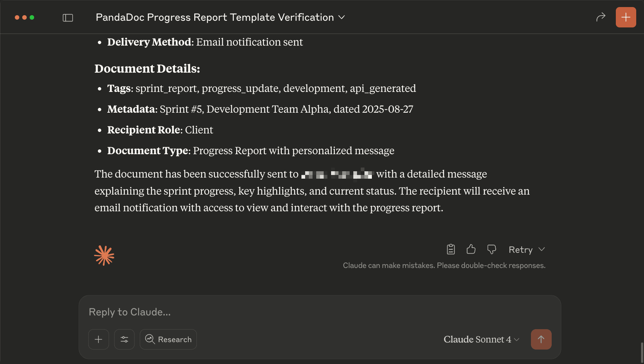
Task: Open the Claude Sonnet 4 model selector
Action: [481, 339]
